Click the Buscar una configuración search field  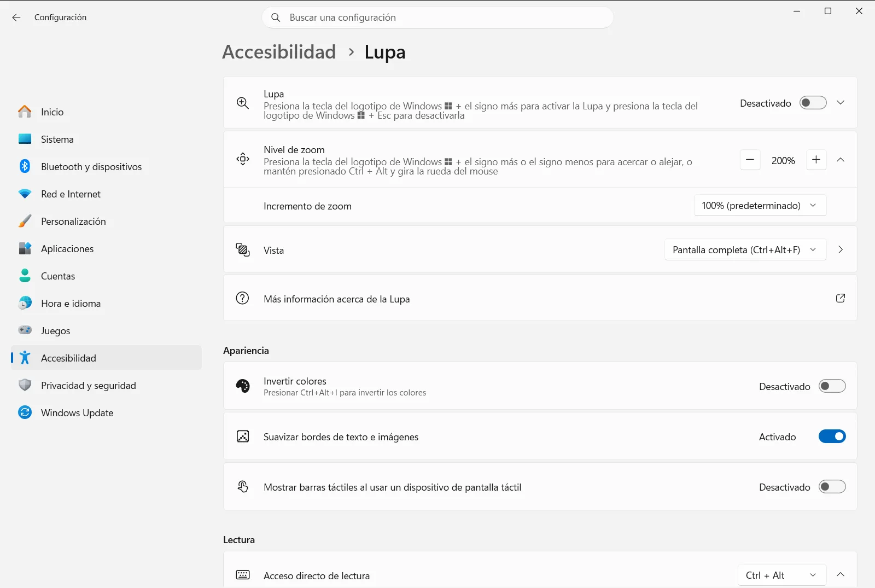(x=438, y=18)
